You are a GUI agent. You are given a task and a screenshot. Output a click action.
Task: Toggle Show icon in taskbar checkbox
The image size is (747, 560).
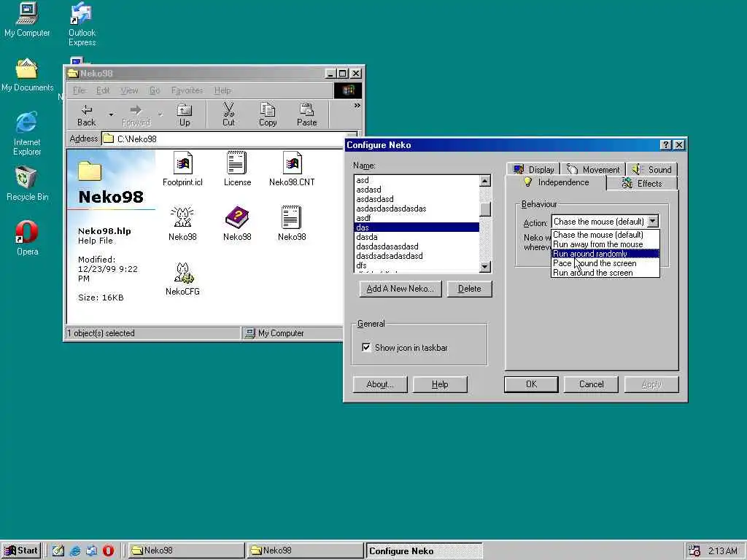[366, 347]
